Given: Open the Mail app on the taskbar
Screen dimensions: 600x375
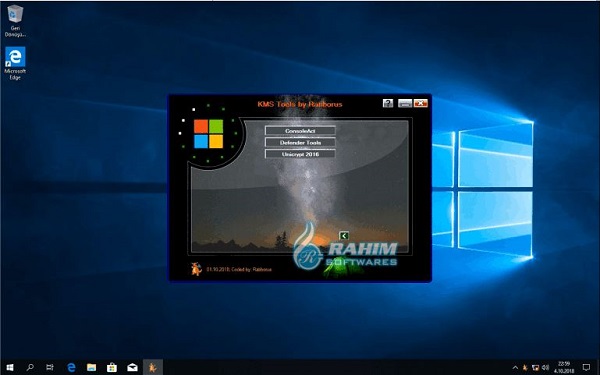Looking at the screenshot, I should click(x=132, y=367).
